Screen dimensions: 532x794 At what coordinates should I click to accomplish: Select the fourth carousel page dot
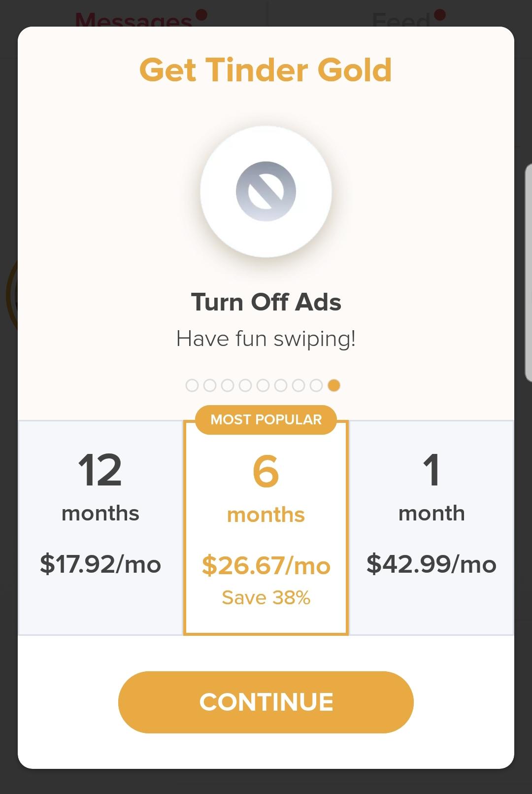245,385
